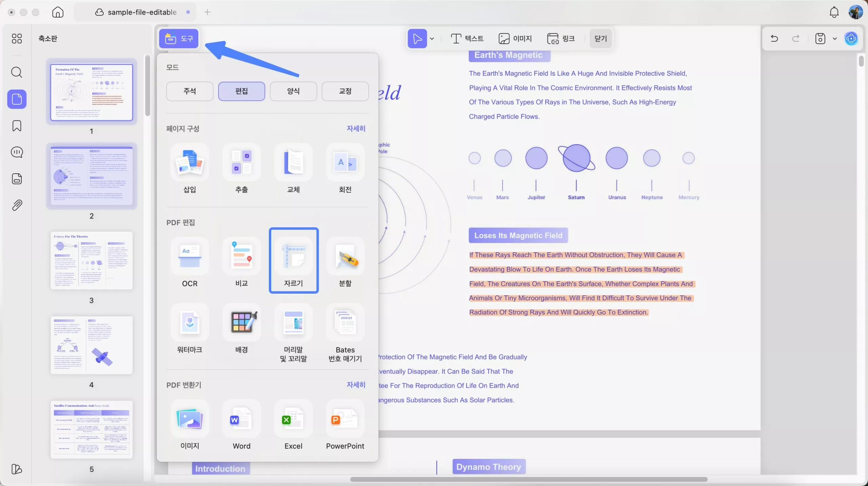Open Bates 번호 매기기 tool
The width and height of the screenshot is (868, 486).
click(345, 333)
